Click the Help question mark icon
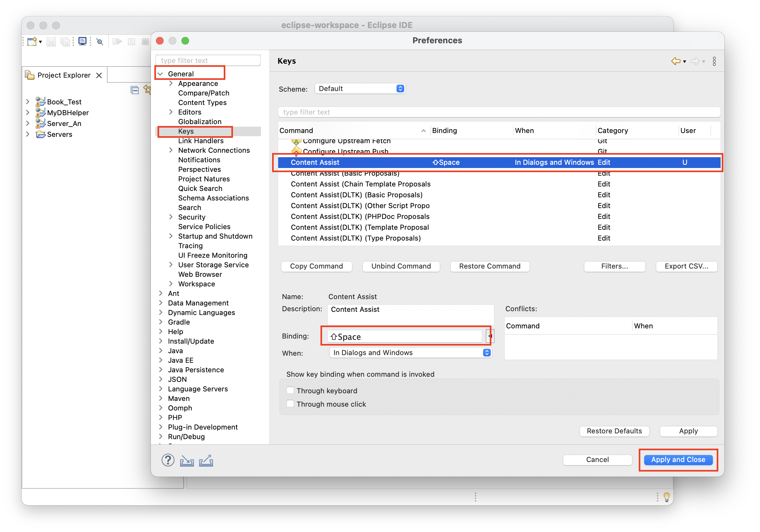The image size is (760, 532). point(168,460)
